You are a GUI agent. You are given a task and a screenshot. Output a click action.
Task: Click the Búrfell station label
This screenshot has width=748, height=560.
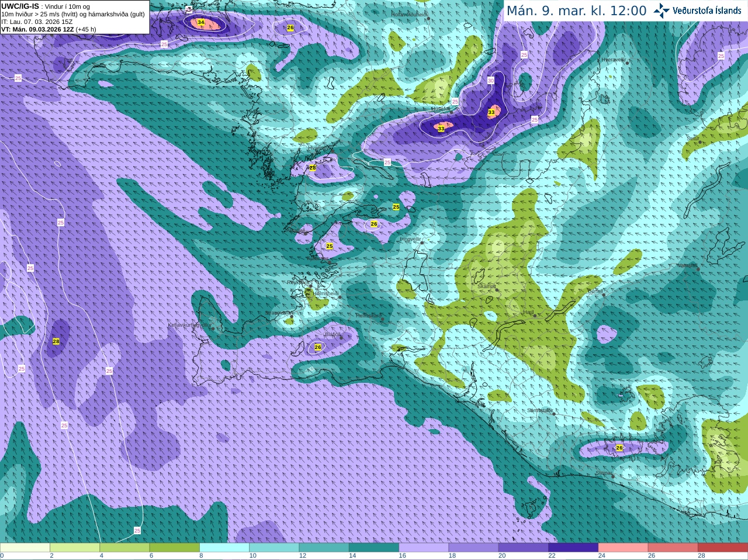coord(595,291)
